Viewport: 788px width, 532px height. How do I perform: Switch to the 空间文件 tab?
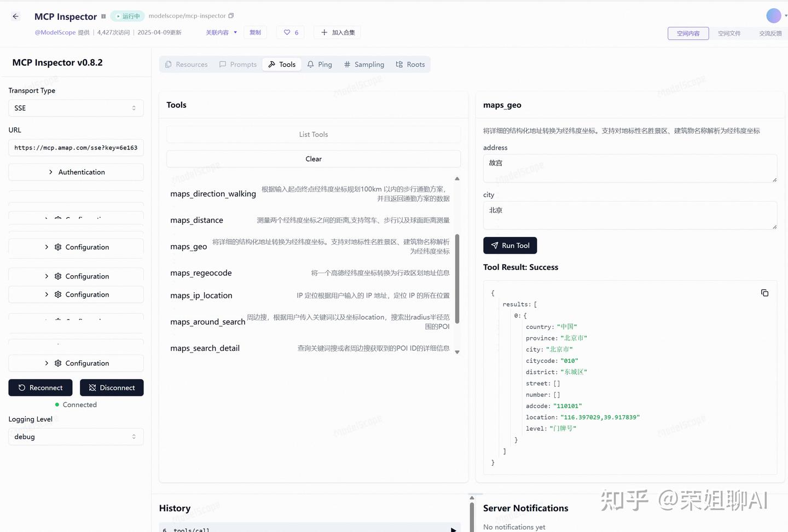[729, 33]
